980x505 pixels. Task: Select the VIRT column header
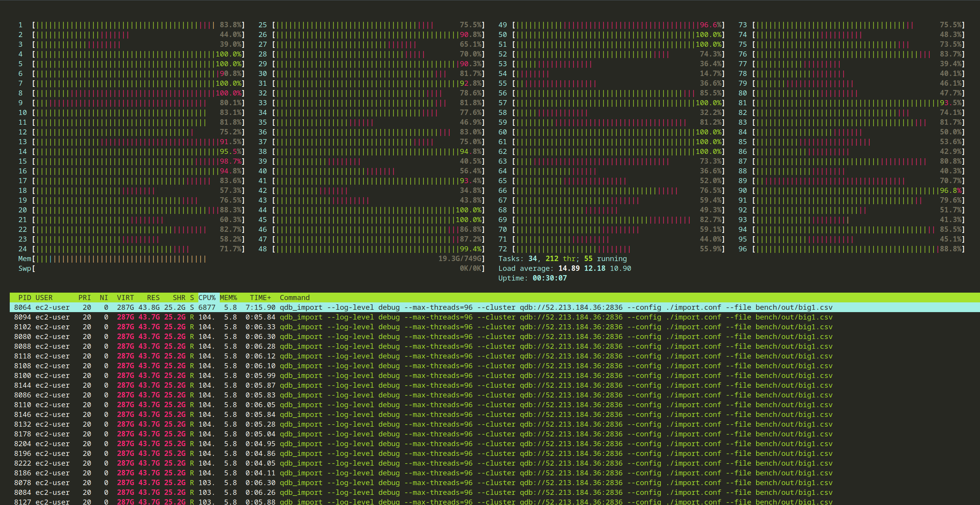click(125, 298)
